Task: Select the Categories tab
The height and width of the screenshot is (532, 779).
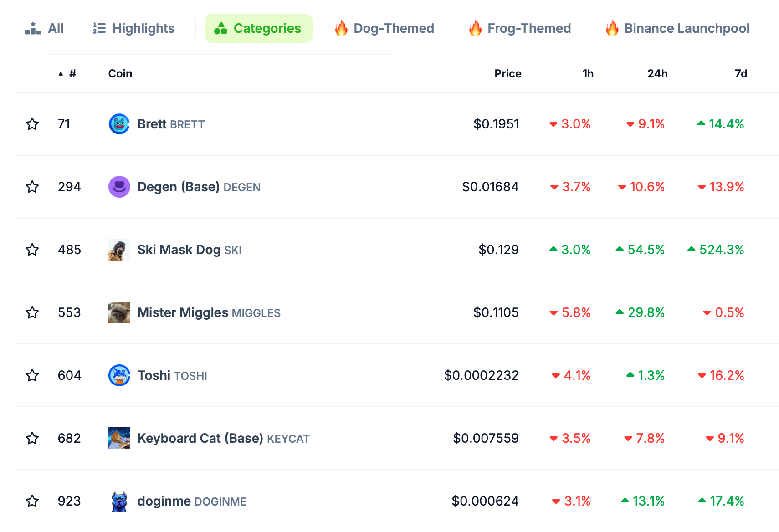Action: (x=258, y=28)
